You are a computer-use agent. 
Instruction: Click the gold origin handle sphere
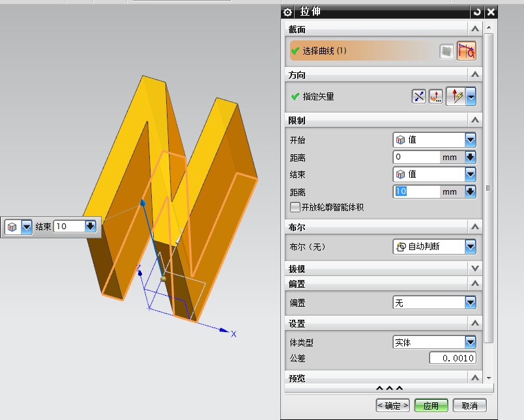(163, 279)
